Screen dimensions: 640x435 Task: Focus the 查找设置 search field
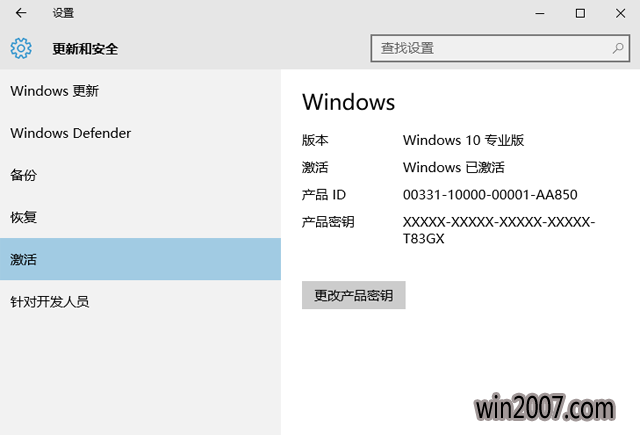coord(500,49)
